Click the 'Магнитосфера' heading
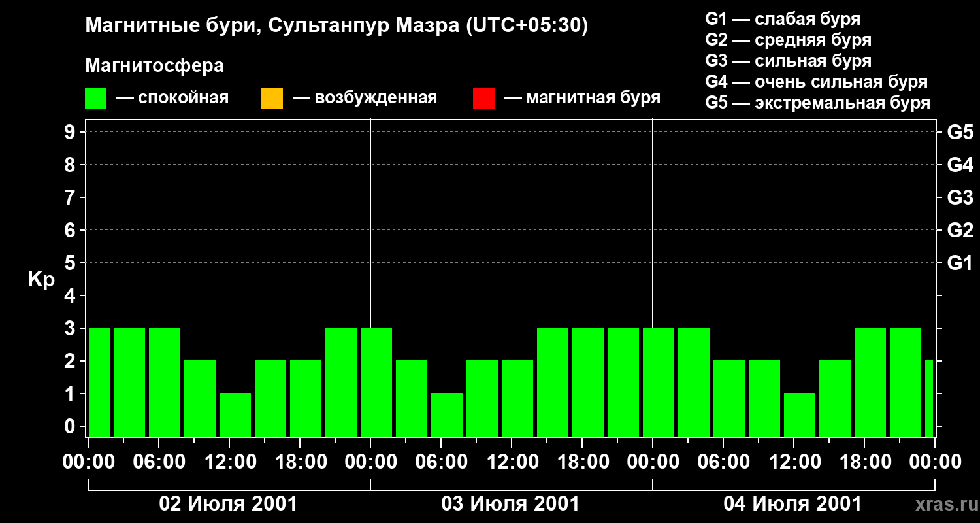 (x=154, y=66)
